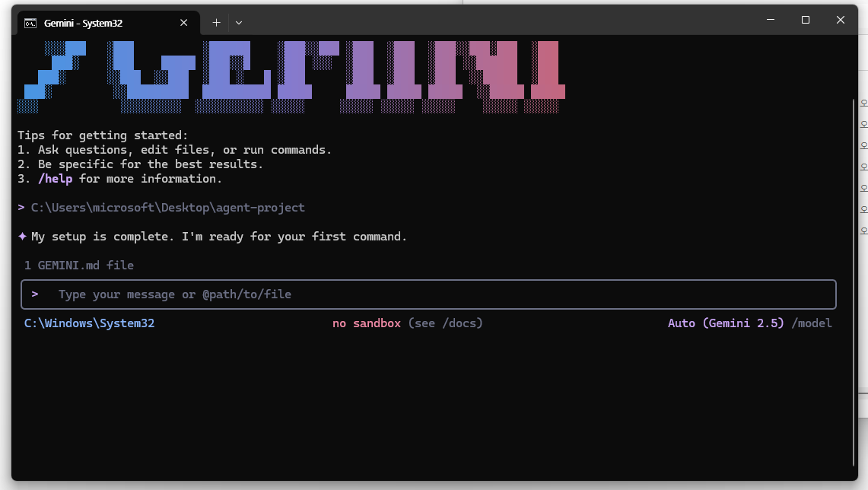Click '(see /docs)' in the footer

(445, 323)
